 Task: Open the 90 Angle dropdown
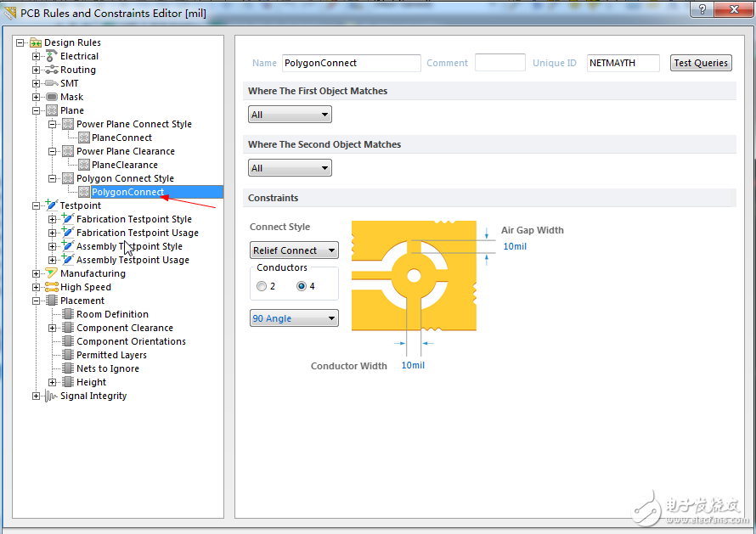coord(294,318)
